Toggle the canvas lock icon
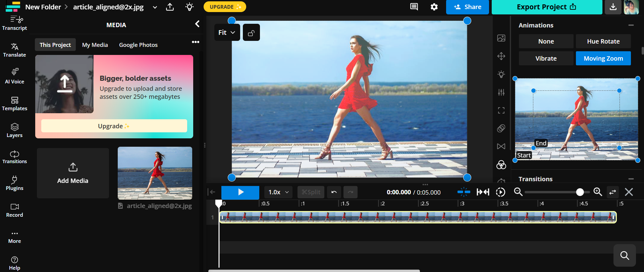Image resolution: width=644 pixels, height=272 pixels. point(251,32)
